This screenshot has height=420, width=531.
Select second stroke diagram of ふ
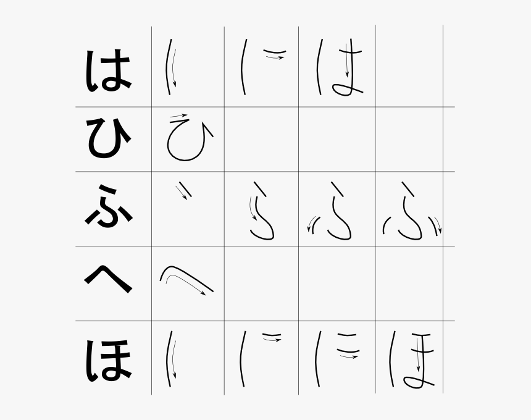[x=262, y=211]
